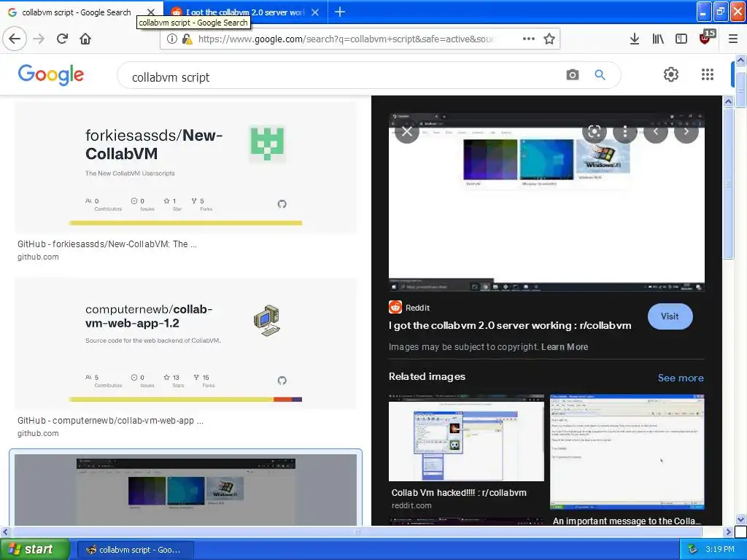Open 'I got the collabvm 2.0 server working' title
The image size is (747, 560).
[510, 326]
